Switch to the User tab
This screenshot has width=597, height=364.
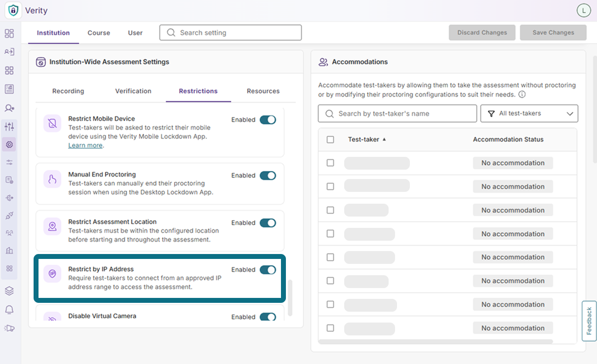[x=135, y=33]
